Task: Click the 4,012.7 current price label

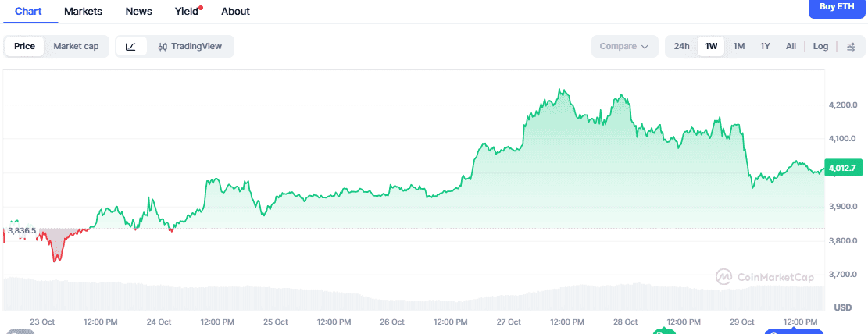Action: coord(842,168)
